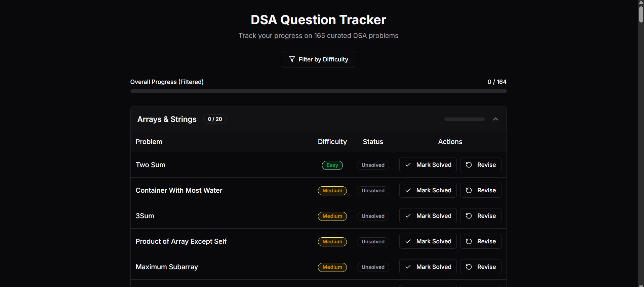Click checkmark icon for Container With Most Water
This screenshot has height=287, width=644.
(x=408, y=190)
